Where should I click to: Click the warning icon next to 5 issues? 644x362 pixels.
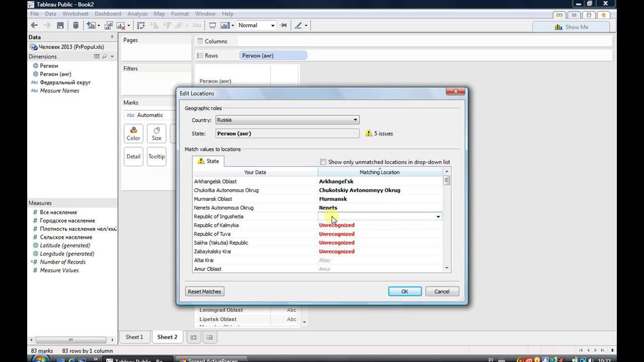pos(369,134)
